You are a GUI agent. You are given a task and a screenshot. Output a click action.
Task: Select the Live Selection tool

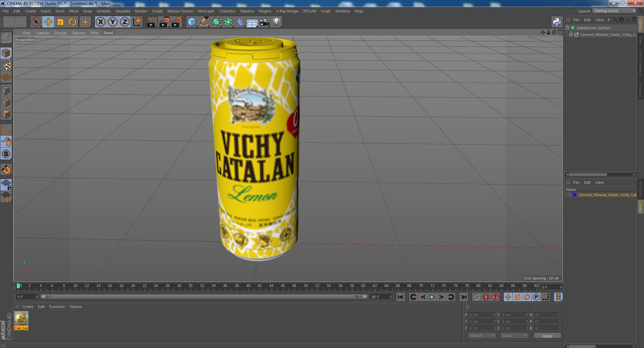coord(36,22)
